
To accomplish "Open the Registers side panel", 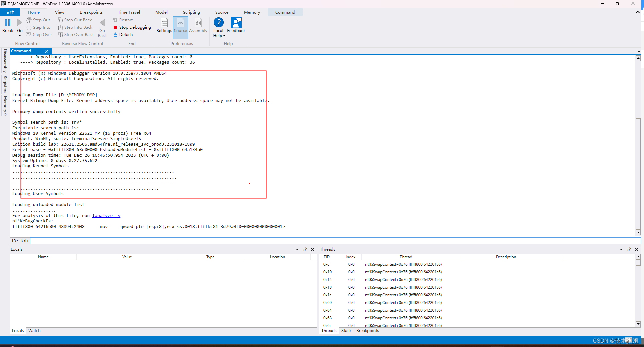I will click(5, 84).
